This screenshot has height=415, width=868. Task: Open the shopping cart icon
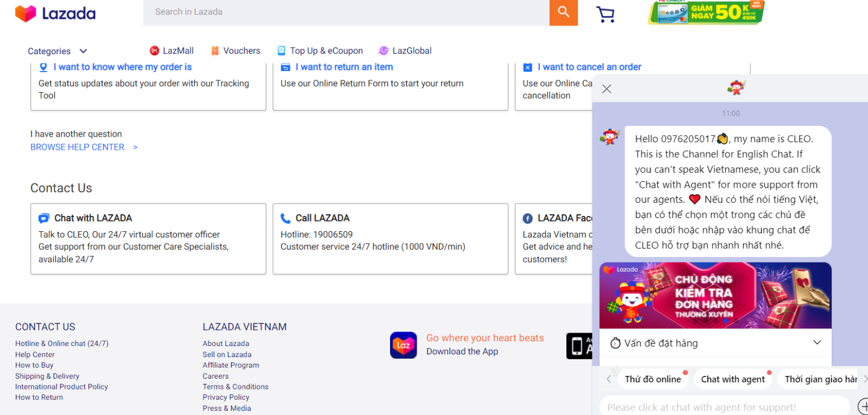click(x=605, y=14)
